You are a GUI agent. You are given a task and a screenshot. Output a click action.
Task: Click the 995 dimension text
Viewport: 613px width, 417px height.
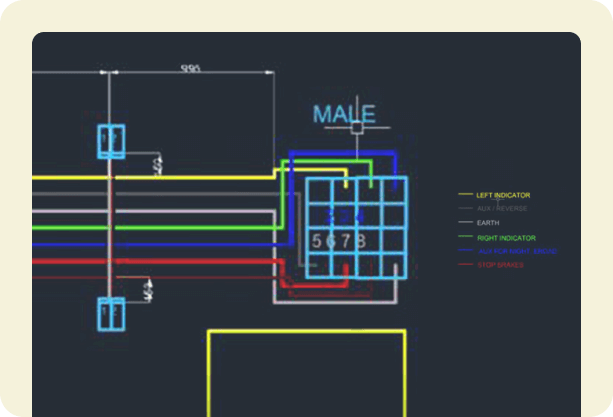(190, 68)
